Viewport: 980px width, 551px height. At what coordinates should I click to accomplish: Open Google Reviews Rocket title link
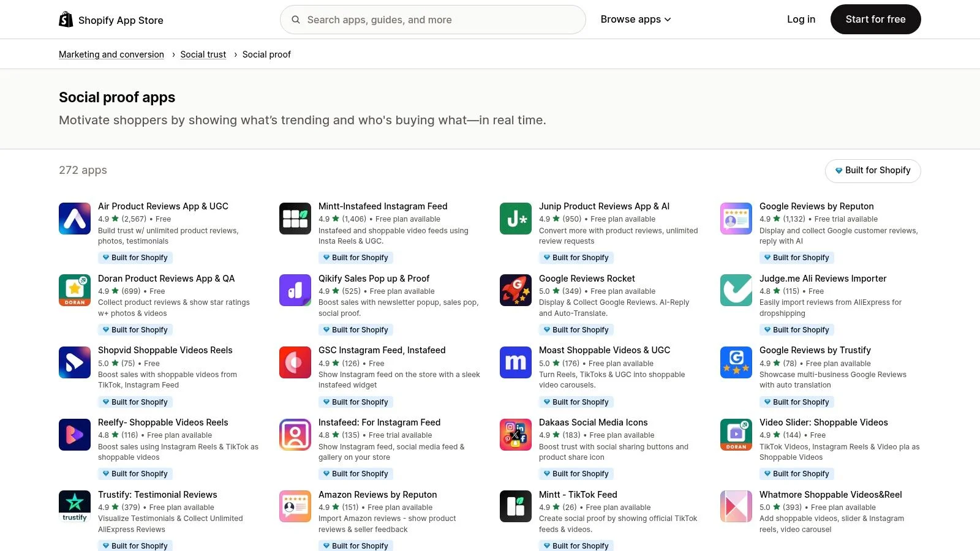tap(587, 279)
